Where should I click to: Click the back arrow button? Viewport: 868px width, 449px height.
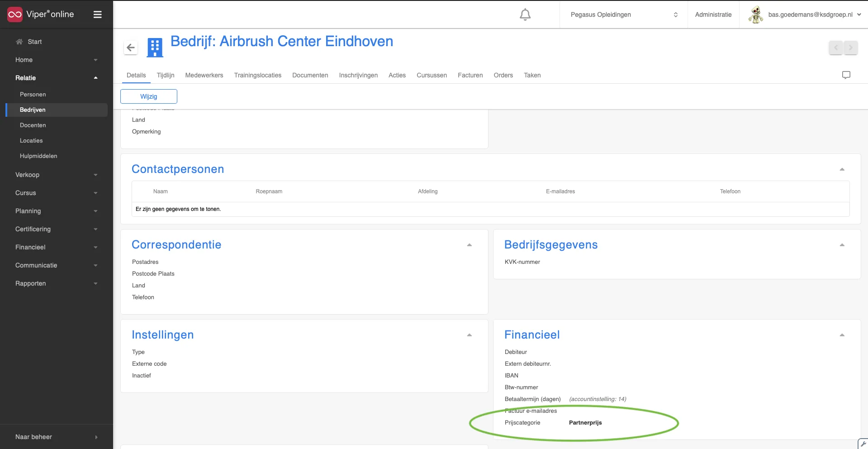pos(131,48)
